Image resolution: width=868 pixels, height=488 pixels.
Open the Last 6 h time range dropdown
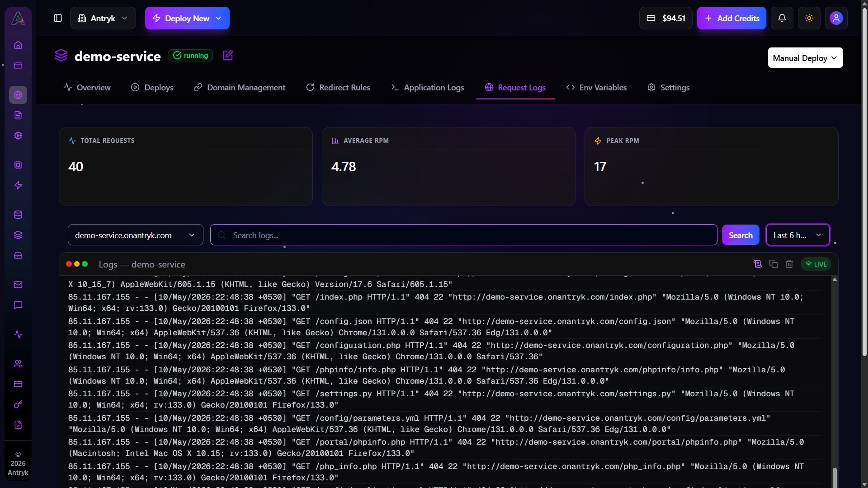(x=797, y=235)
